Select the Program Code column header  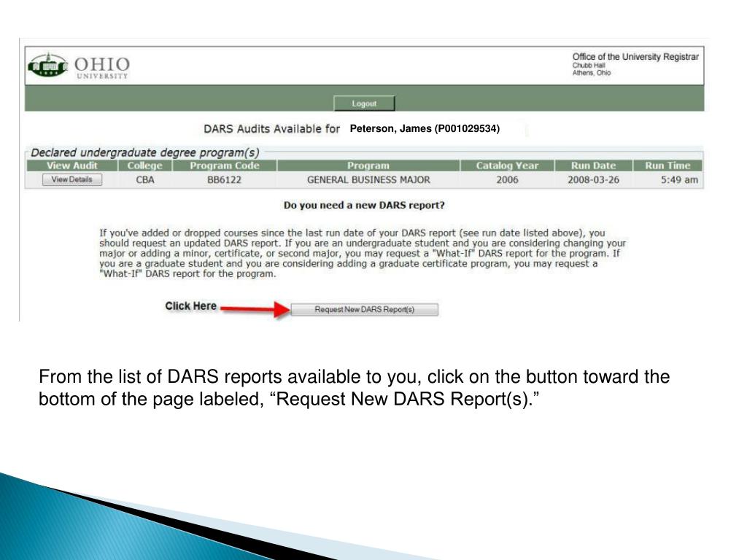coord(225,166)
